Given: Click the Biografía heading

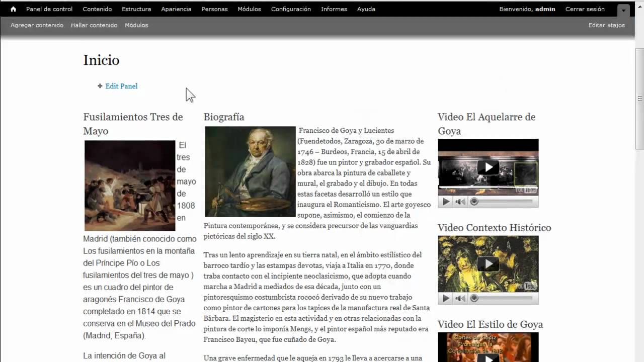Looking at the screenshot, I should coord(224,117).
